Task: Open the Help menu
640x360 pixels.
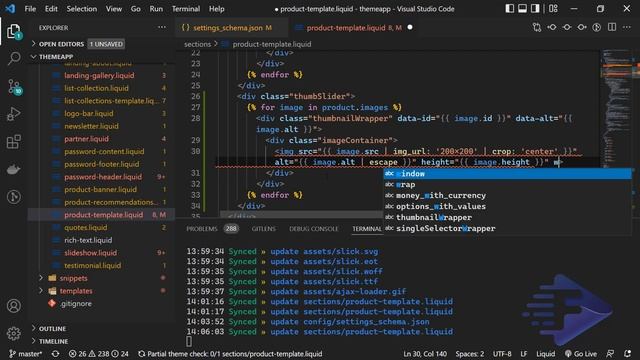Action: 217,9
